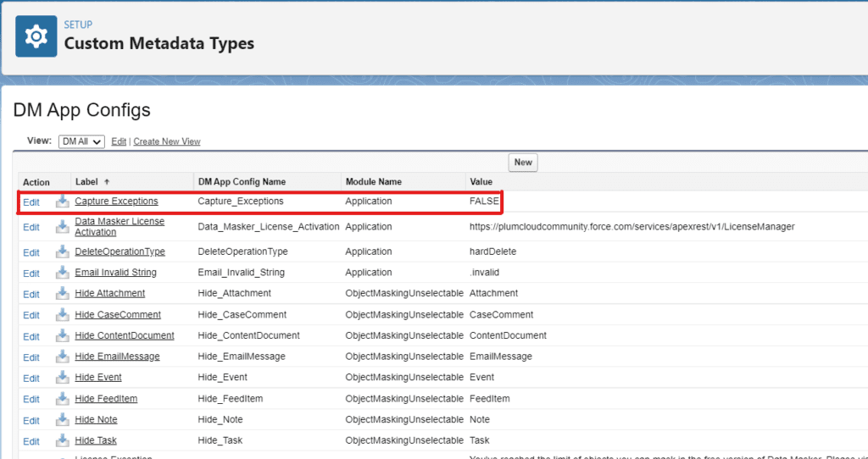This screenshot has height=459, width=868.
Task: Click Edit link next to view dropdown
Action: [x=119, y=141]
